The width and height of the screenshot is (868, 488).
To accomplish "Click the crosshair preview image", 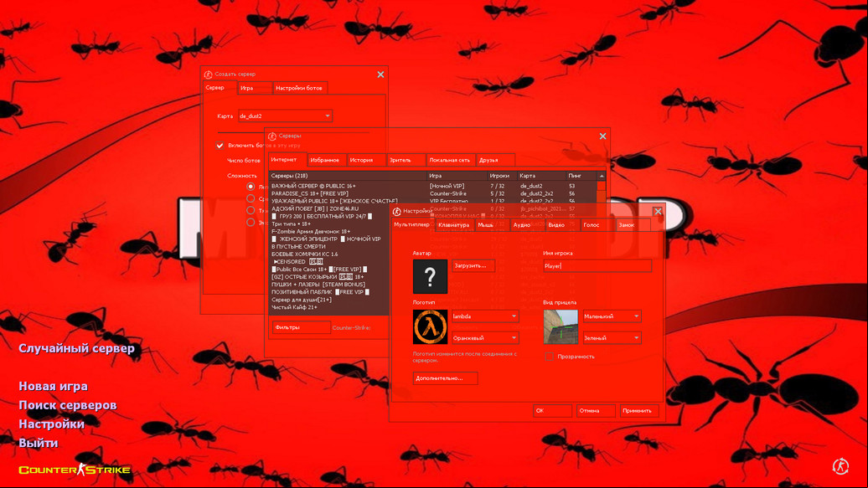I will point(561,326).
